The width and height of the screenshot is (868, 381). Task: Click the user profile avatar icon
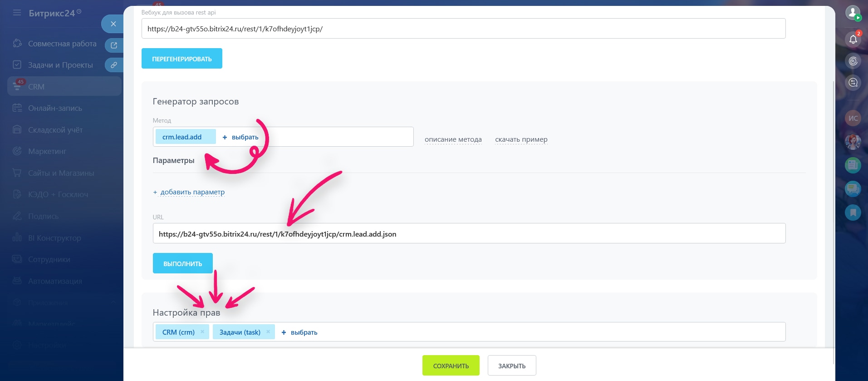point(853,13)
